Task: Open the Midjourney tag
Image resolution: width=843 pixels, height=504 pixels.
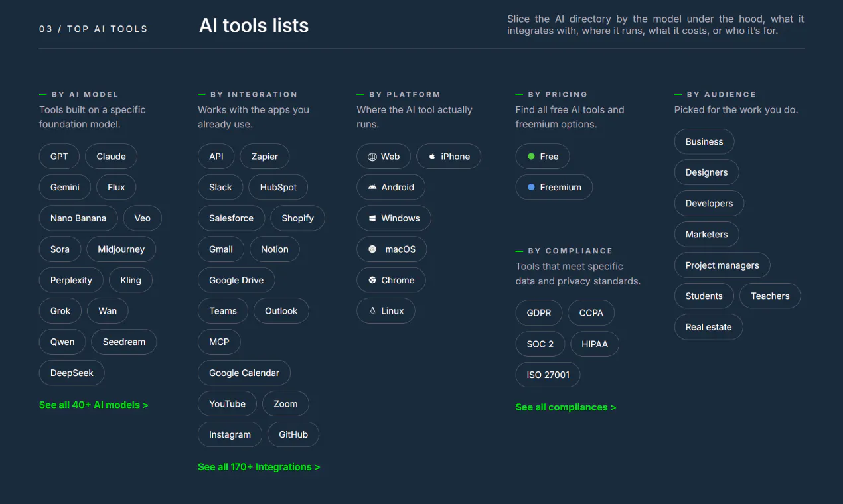Action: [121, 249]
